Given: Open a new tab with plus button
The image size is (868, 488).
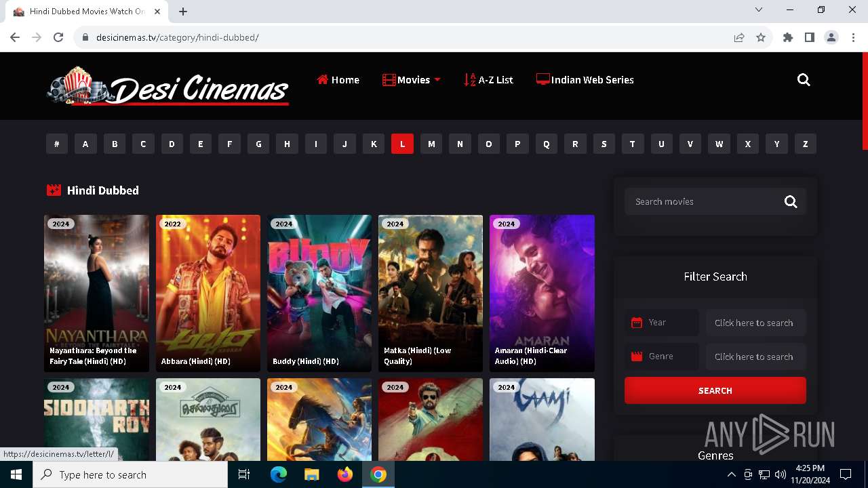Looking at the screenshot, I should pos(183,12).
